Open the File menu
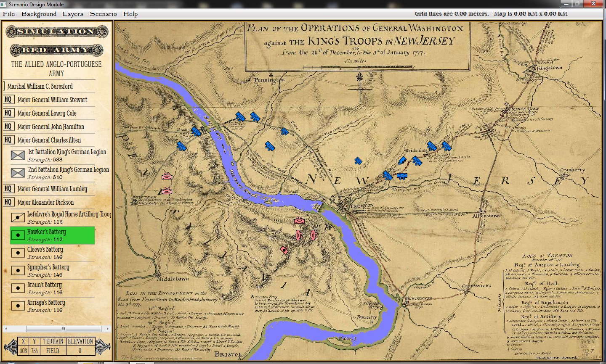 (x=9, y=14)
